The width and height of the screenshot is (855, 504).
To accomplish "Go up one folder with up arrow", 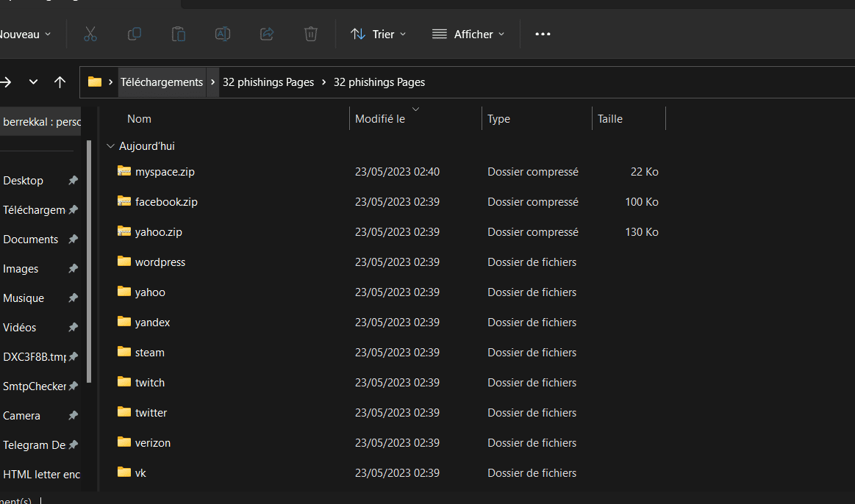I will 60,82.
